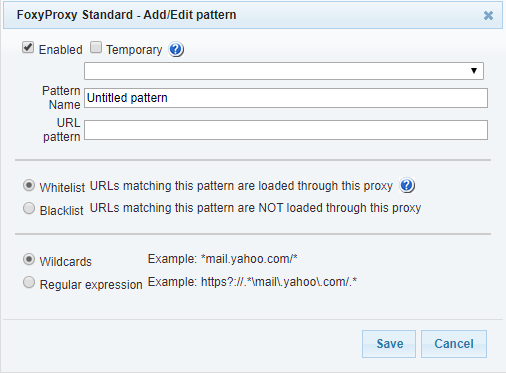Enable the Temporary checkbox
Image resolution: width=506 pixels, height=373 pixels.
coord(96,47)
